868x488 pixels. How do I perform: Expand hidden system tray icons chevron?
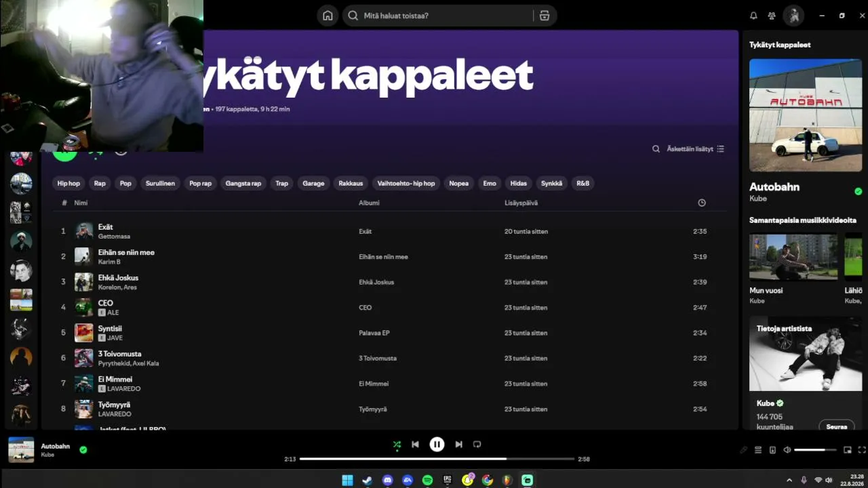(789, 480)
